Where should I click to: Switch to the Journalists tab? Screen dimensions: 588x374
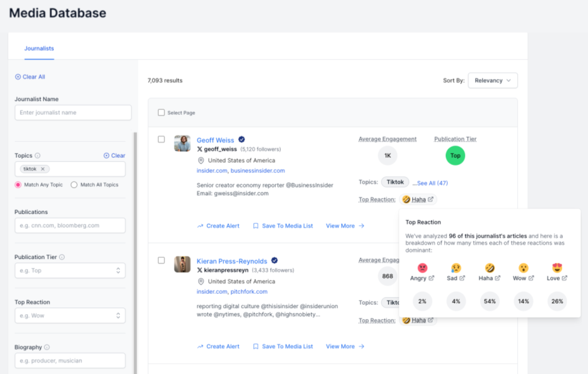coord(39,49)
